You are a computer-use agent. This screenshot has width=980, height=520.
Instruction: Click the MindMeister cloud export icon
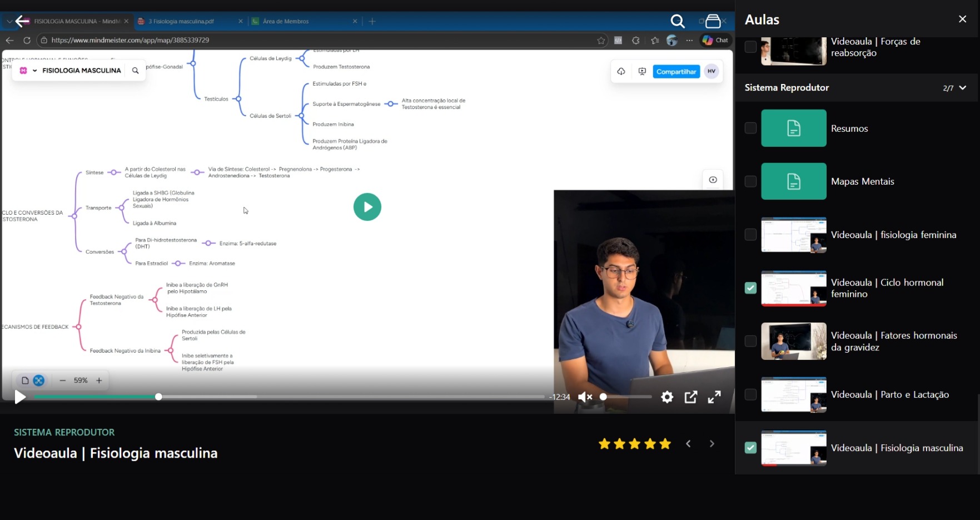[x=621, y=71]
